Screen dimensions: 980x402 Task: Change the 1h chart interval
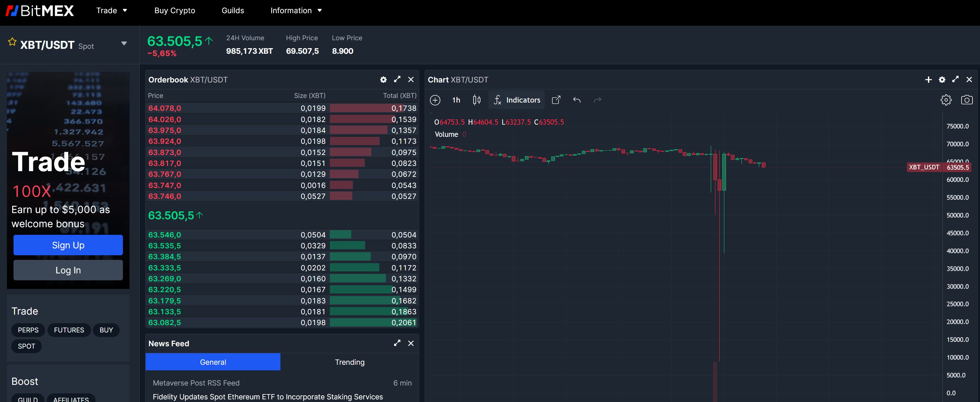pyautogui.click(x=456, y=100)
